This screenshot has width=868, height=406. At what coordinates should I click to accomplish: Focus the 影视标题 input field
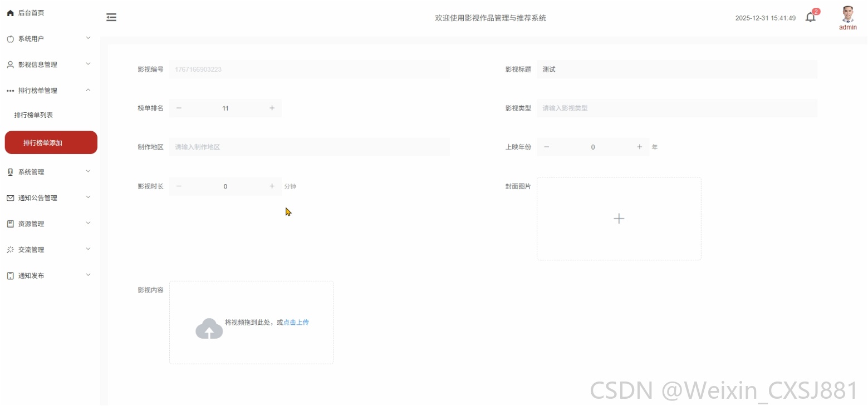coord(677,70)
